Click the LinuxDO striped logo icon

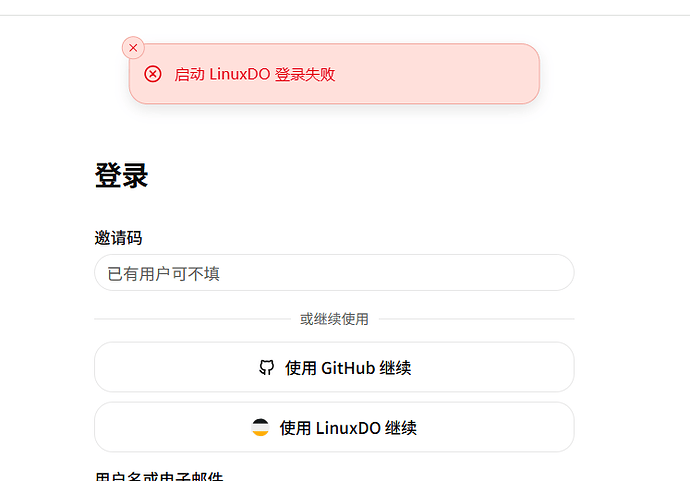(260, 427)
